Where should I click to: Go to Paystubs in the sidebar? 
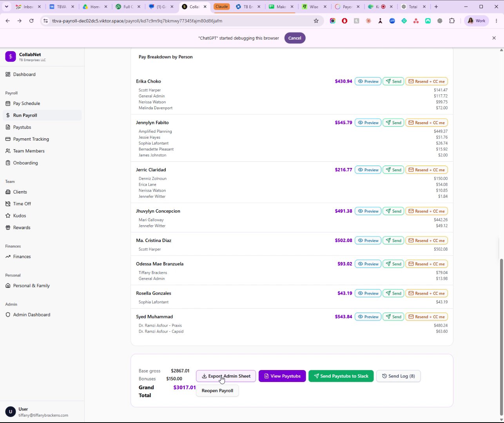tap(42, 127)
